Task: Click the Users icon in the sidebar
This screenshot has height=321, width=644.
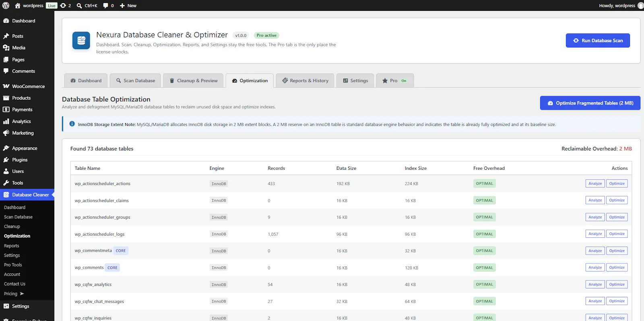Action: (x=6, y=171)
